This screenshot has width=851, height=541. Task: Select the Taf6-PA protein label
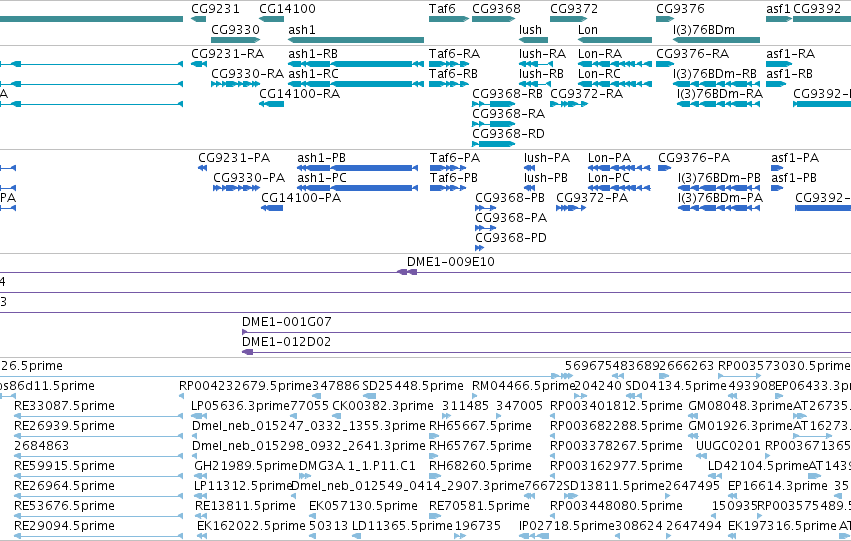[455, 158]
